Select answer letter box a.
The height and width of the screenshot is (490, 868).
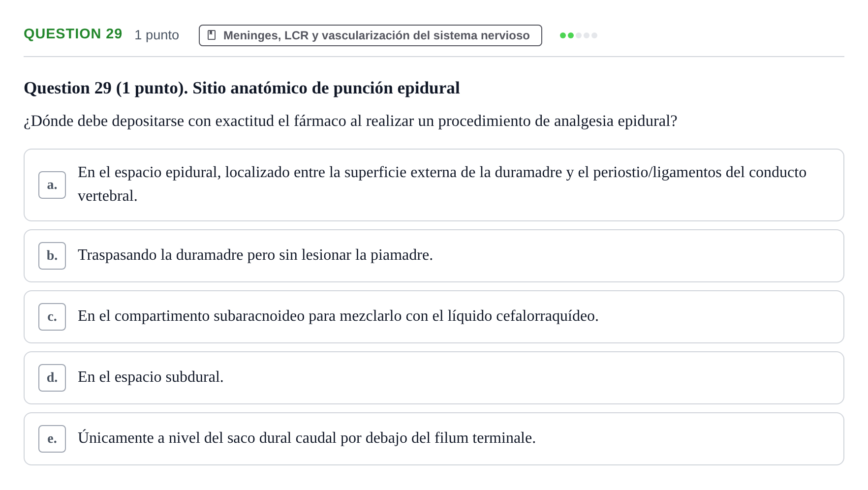pos(52,185)
